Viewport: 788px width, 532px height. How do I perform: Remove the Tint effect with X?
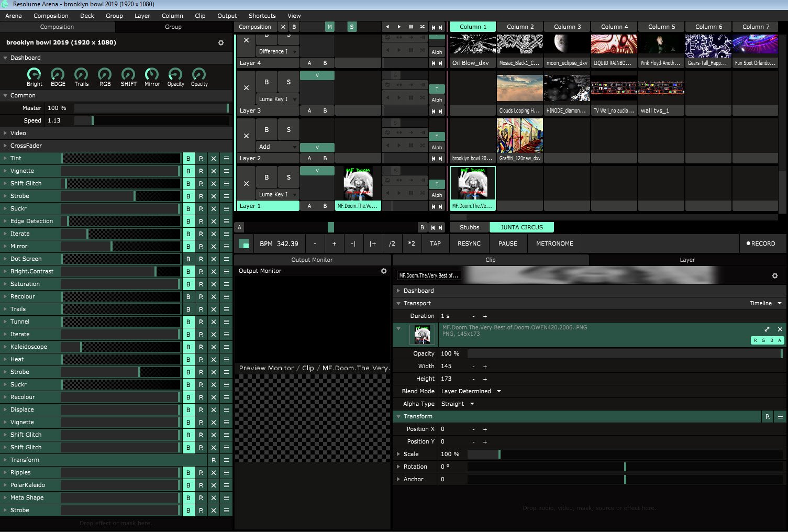click(x=214, y=158)
